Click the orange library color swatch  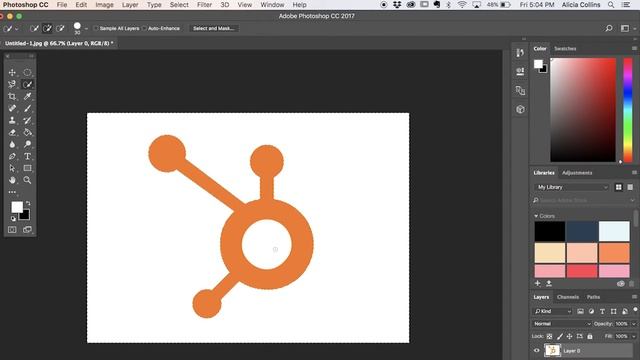(x=614, y=253)
